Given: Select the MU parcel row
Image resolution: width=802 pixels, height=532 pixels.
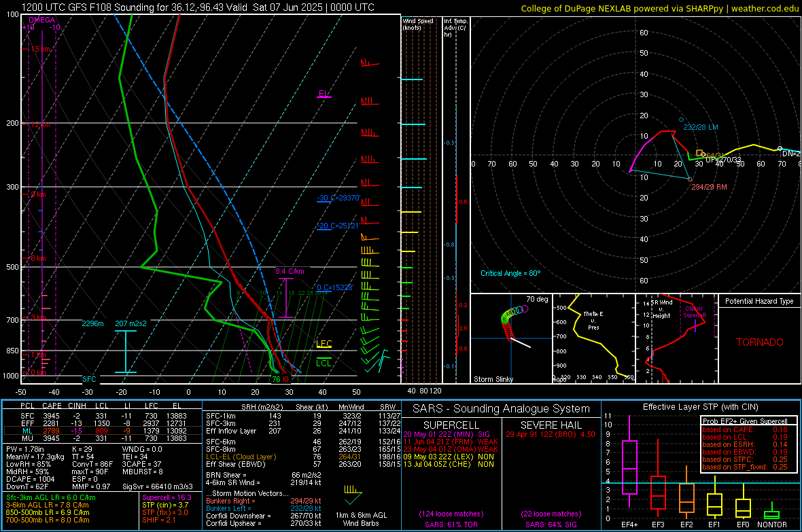Looking at the screenshot, I should [x=103, y=438].
